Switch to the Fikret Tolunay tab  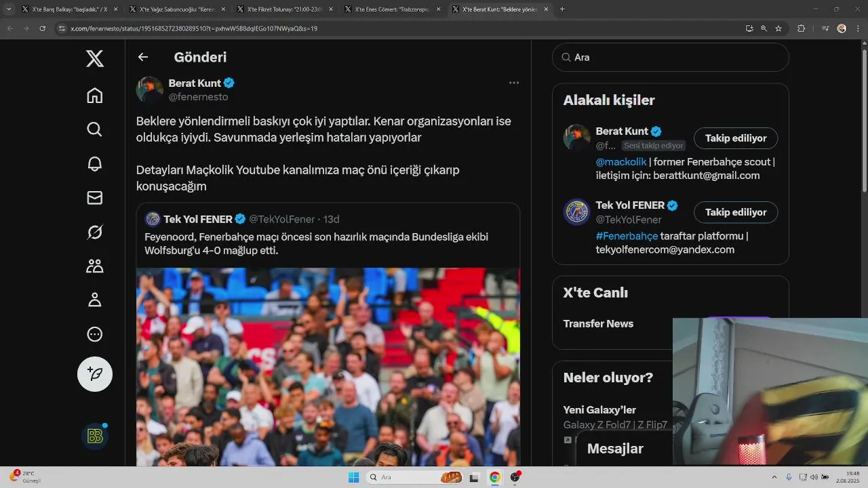tap(285, 9)
